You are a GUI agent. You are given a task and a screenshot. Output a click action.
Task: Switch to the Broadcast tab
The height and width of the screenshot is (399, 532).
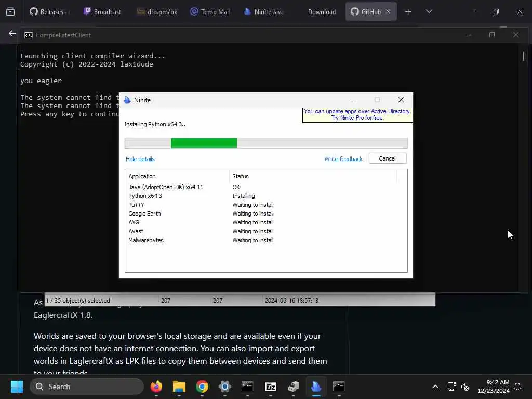click(102, 11)
